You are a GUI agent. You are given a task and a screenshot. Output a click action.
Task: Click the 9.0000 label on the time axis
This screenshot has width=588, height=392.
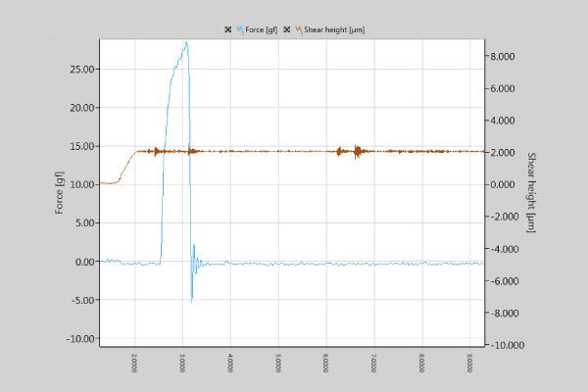470,364
